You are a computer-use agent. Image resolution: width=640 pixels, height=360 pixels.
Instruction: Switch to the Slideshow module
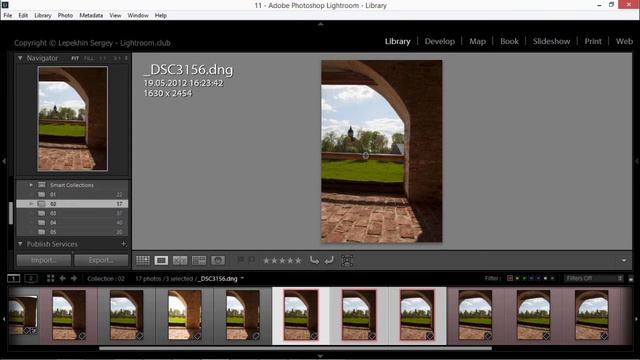pyautogui.click(x=551, y=41)
